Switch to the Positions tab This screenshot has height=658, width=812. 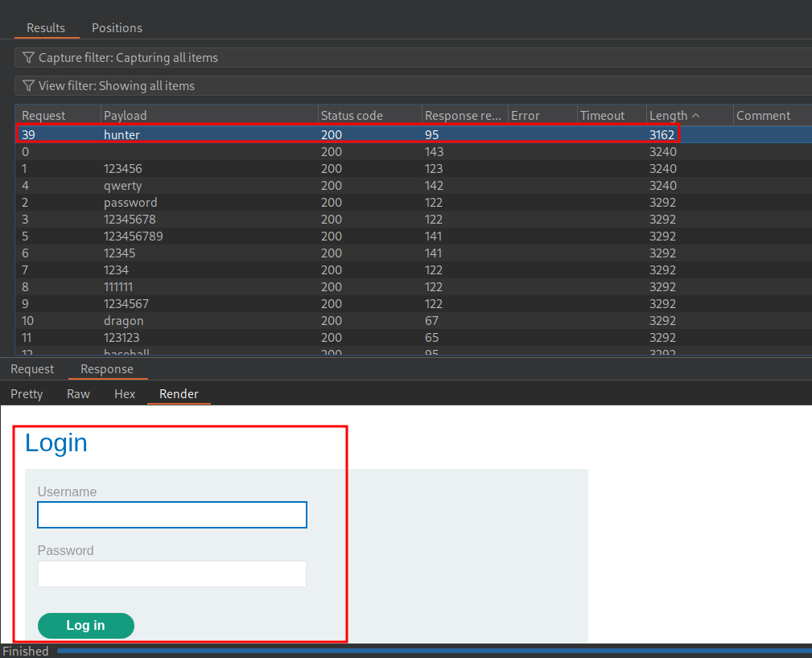coord(117,28)
